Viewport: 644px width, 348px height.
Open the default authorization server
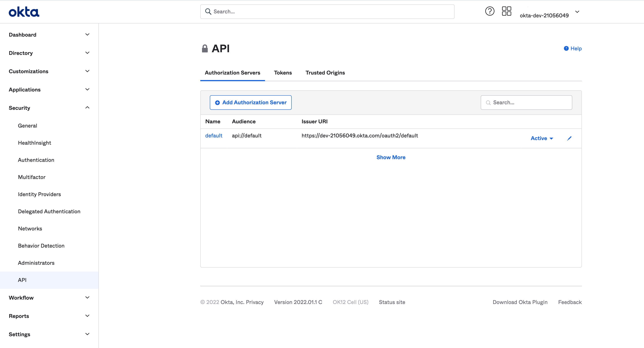pyautogui.click(x=214, y=135)
